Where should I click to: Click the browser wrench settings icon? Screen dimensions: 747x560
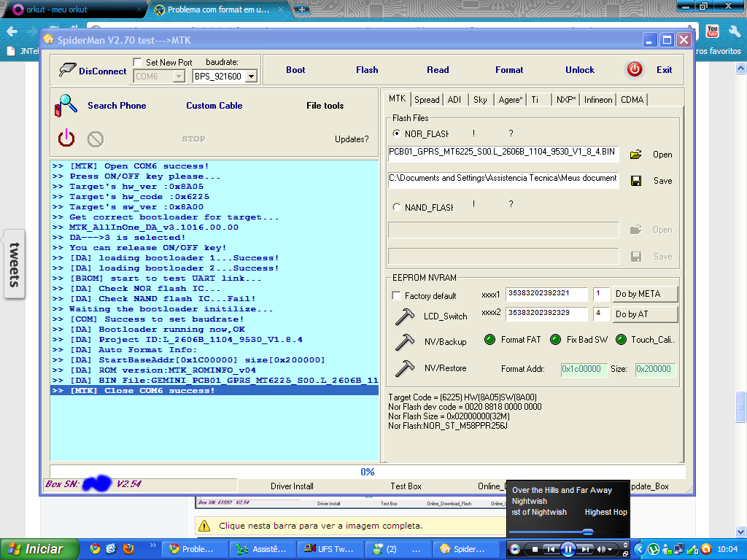pyautogui.click(x=734, y=32)
